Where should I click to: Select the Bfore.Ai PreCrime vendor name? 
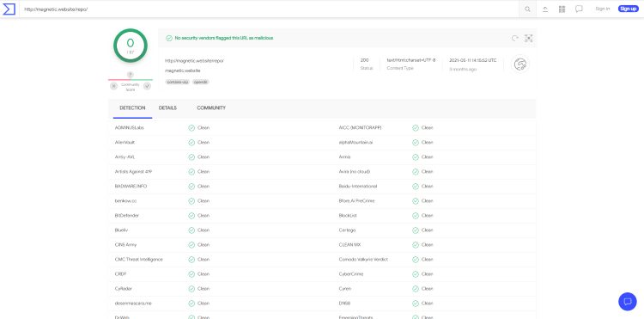(356, 201)
